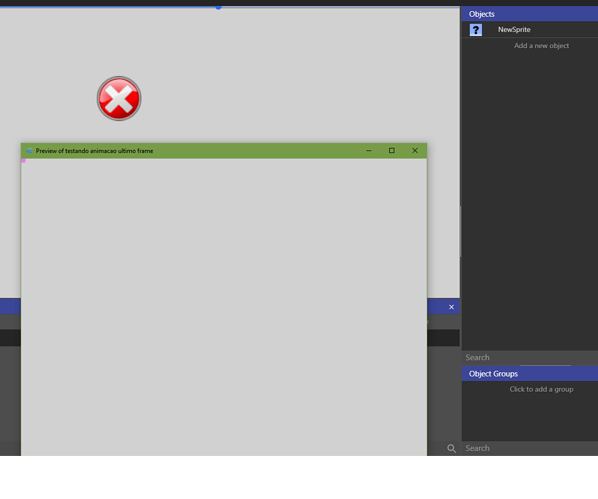This screenshot has width=598, height=499.
Task: Minimize the Preview window
Action: (369, 151)
